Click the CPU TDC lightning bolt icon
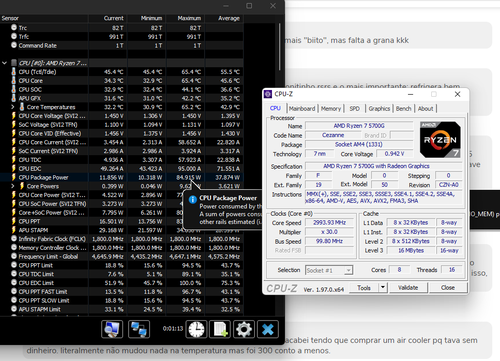 click(14, 160)
